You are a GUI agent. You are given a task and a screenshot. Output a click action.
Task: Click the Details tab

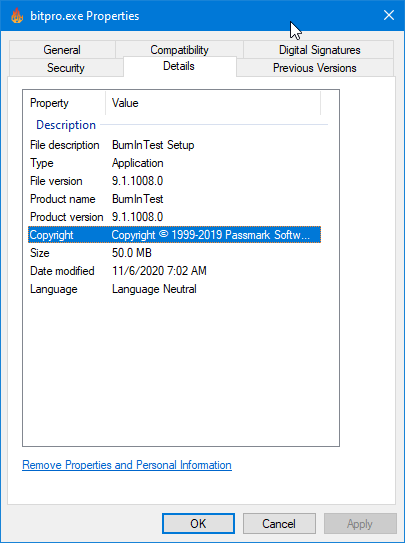coord(179,66)
